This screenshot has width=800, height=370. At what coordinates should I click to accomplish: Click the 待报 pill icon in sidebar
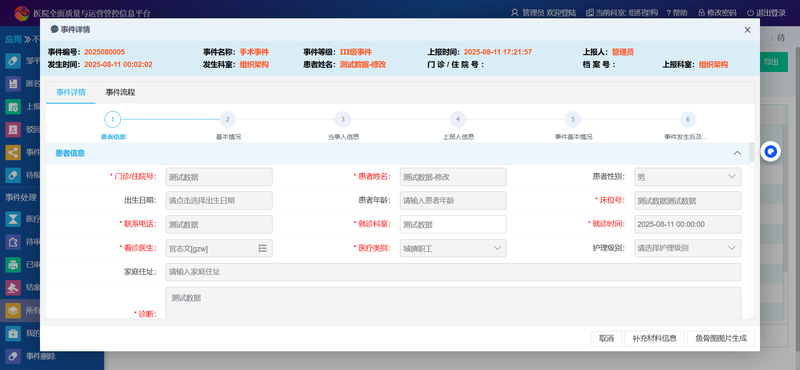coord(13,175)
